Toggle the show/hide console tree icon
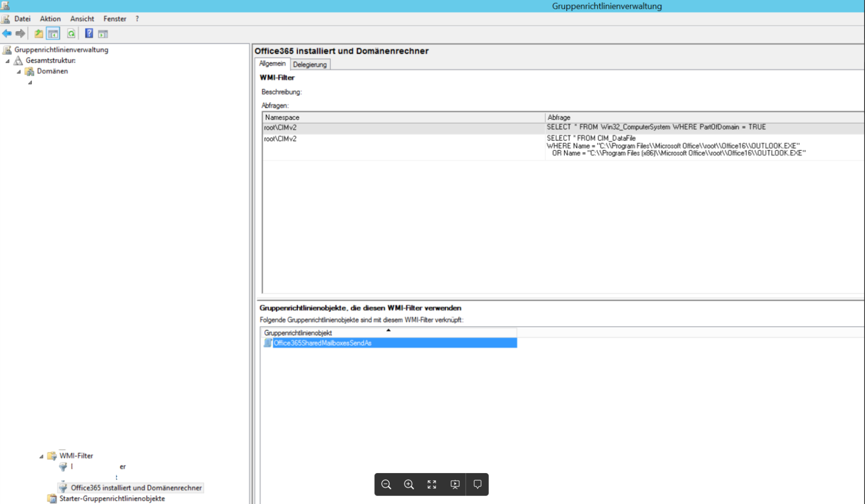 pos(53,34)
